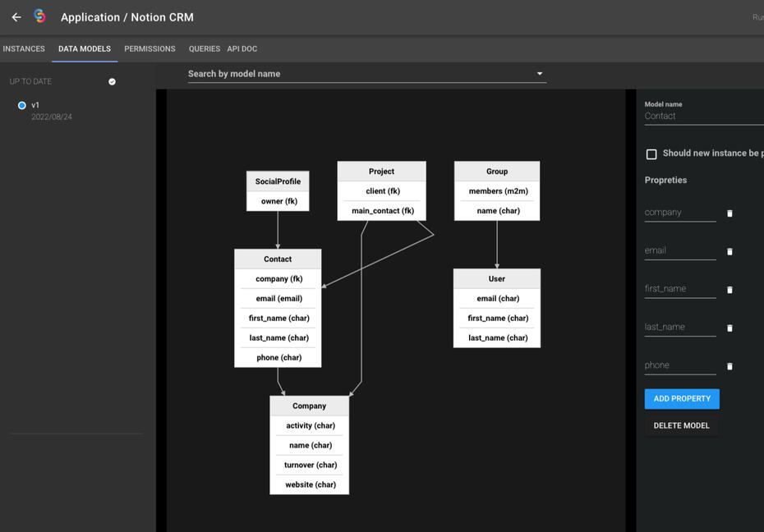The height and width of the screenshot is (532, 764).
Task: Click the colorful app logo in the header
Action: click(x=39, y=16)
